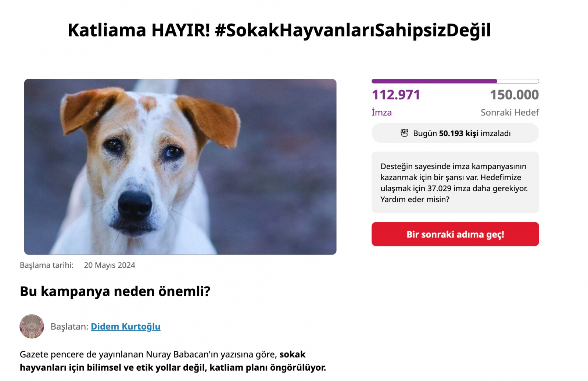The height and width of the screenshot is (381, 588).
Task: Open the dog photo of the petition
Action: 180,167
